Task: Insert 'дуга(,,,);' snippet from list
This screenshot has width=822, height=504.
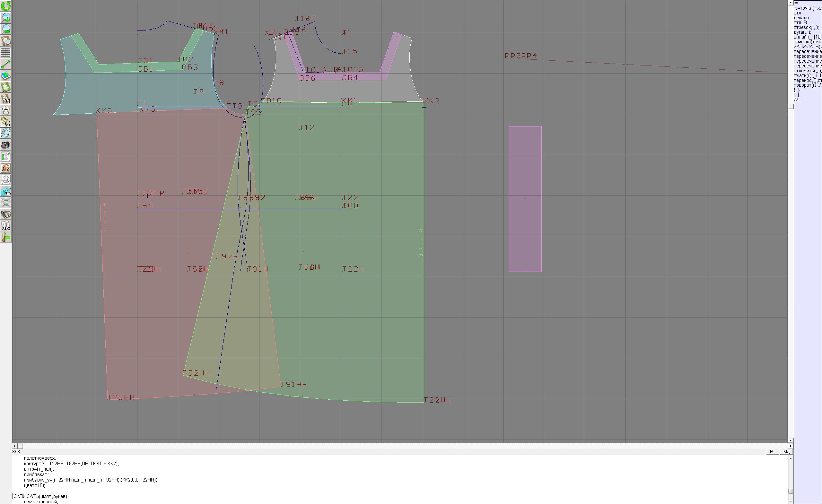Action: [x=802, y=32]
